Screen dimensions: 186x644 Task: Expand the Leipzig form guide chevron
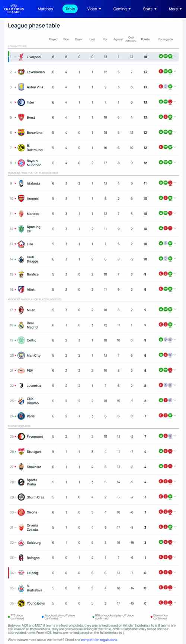(175, 572)
